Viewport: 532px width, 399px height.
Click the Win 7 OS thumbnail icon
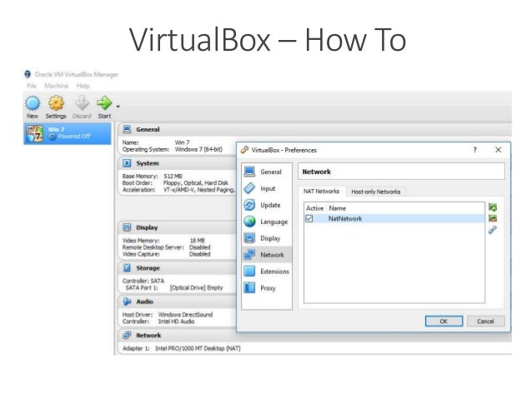tap(35, 133)
